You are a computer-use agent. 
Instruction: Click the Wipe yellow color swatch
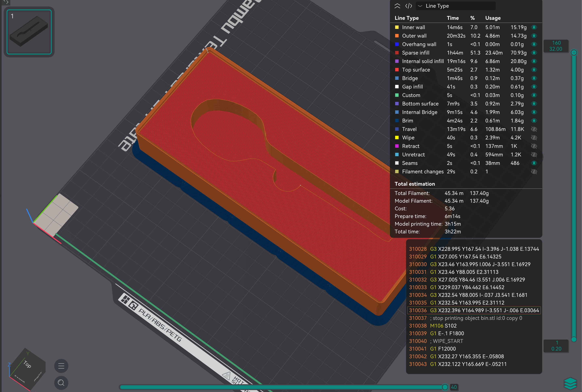(x=397, y=138)
